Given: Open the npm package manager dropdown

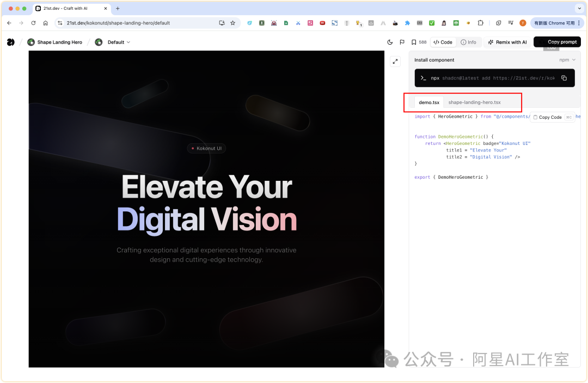Looking at the screenshot, I should (567, 60).
